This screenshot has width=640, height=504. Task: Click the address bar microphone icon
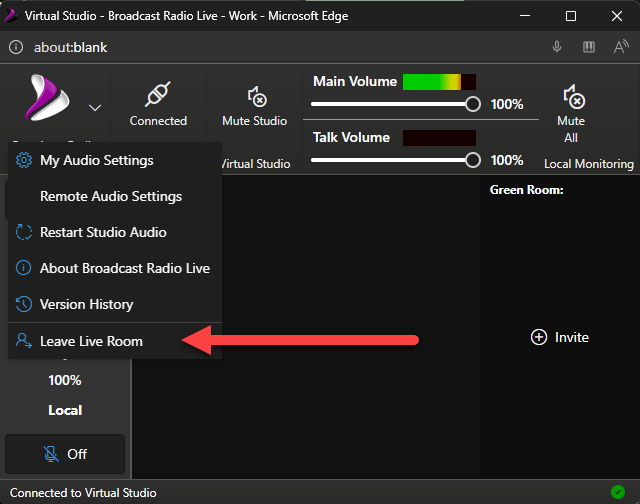coord(557,47)
